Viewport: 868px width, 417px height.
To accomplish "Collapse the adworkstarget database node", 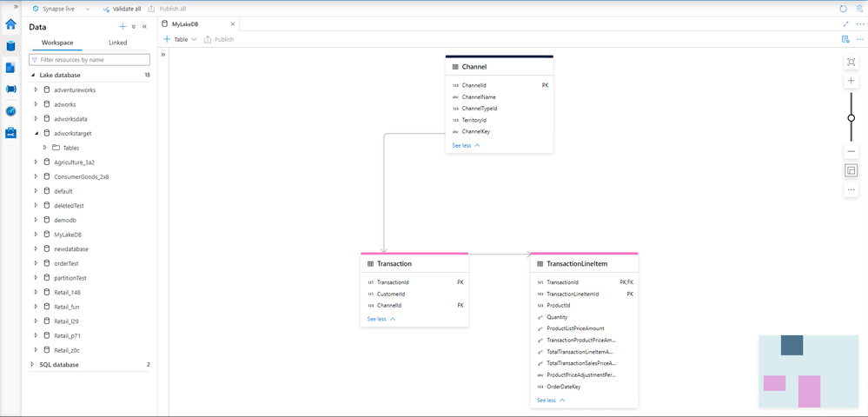I will 36,133.
